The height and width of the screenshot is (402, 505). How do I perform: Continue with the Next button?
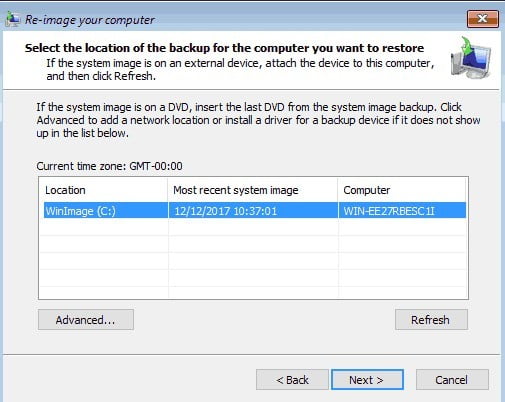[367, 380]
